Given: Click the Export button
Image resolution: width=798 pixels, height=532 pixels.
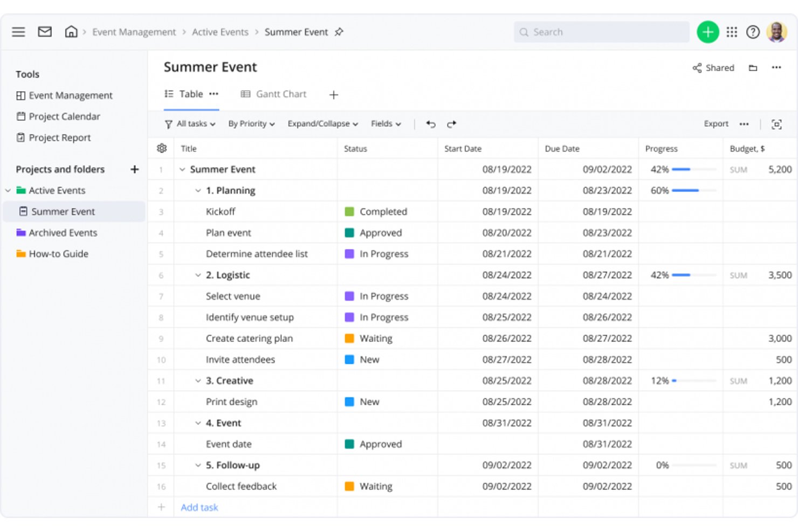Looking at the screenshot, I should [716, 124].
